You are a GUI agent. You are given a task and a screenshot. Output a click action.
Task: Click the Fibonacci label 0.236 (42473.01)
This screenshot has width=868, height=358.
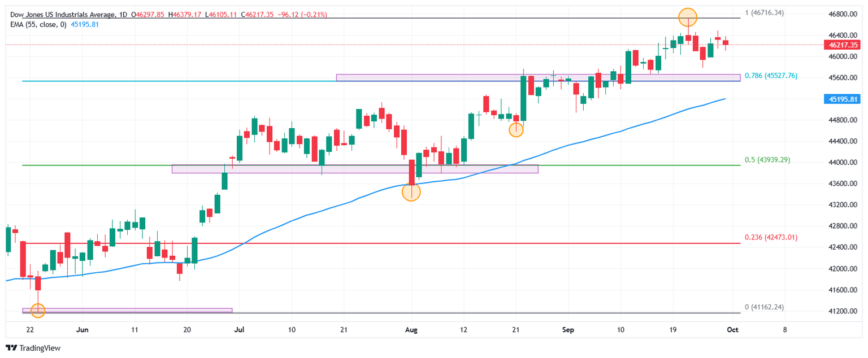(771, 237)
